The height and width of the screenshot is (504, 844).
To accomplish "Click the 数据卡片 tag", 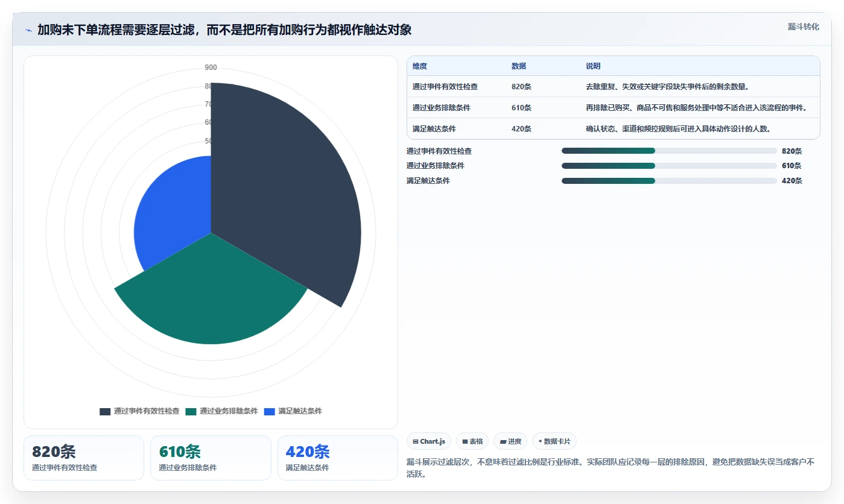I will (x=554, y=441).
